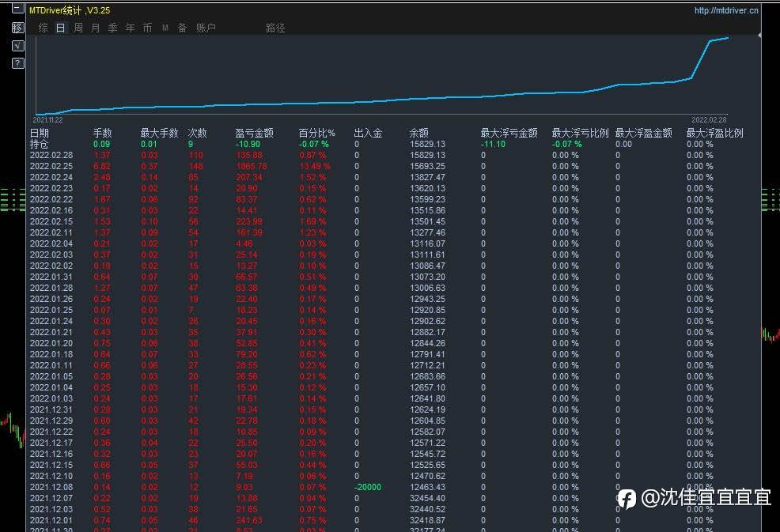Click the M tab
This screenshot has height=532, width=780.
coord(165,28)
